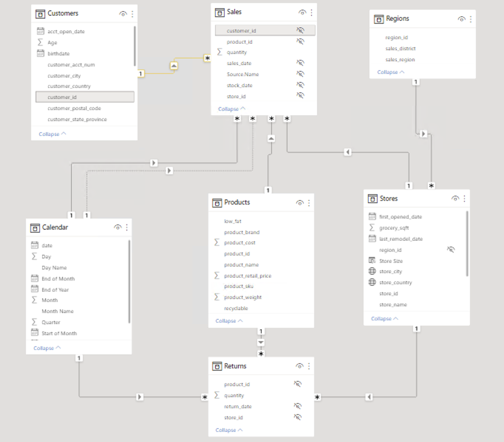
Task: Open more options menu for Products table
Action: (309, 203)
